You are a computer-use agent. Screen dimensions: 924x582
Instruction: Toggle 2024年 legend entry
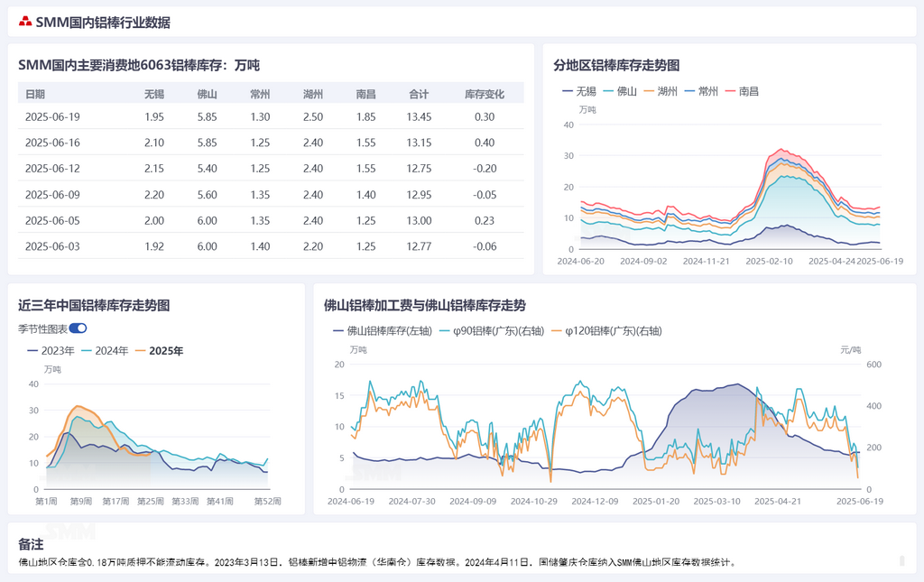[x=105, y=351]
